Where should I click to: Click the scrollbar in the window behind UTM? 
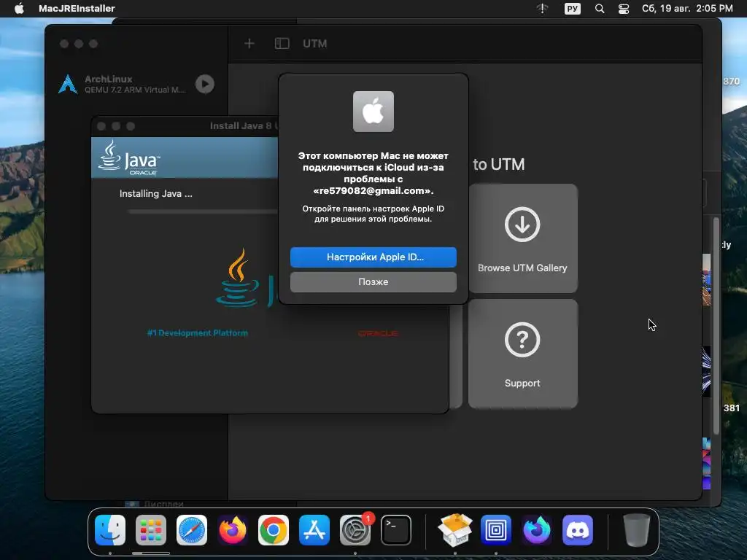tap(716, 326)
